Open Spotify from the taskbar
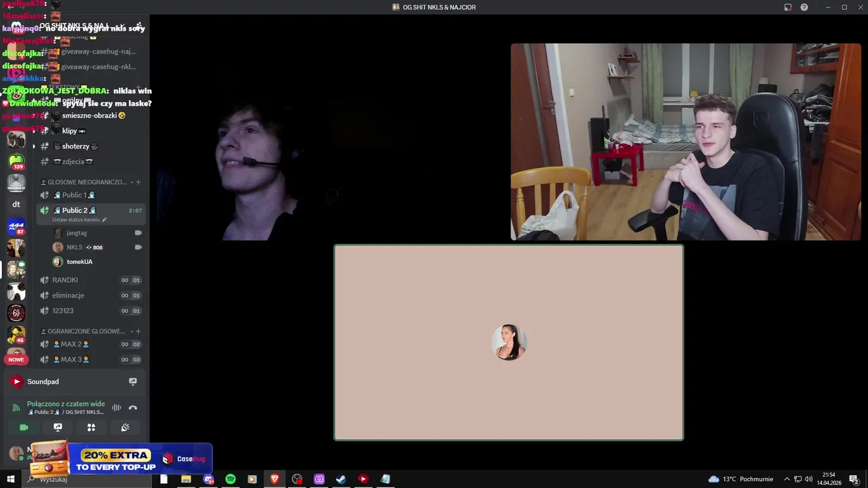The image size is (868, 488). tap(231, 479)
